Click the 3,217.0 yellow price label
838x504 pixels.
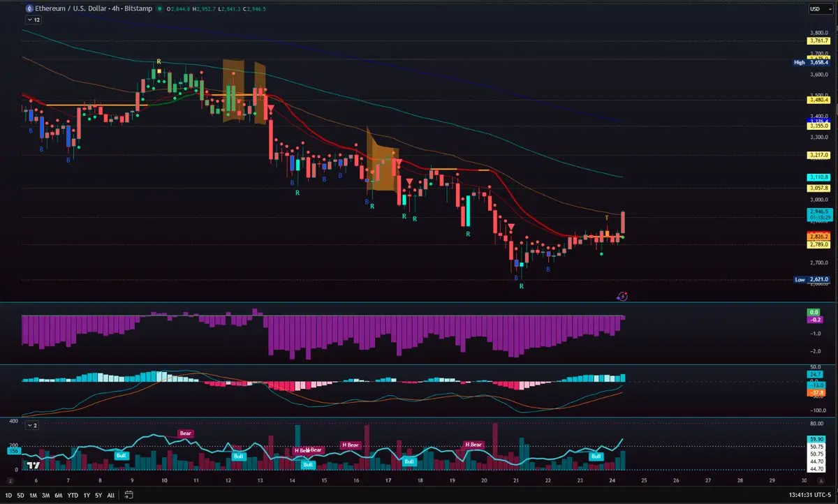point(818,155)
